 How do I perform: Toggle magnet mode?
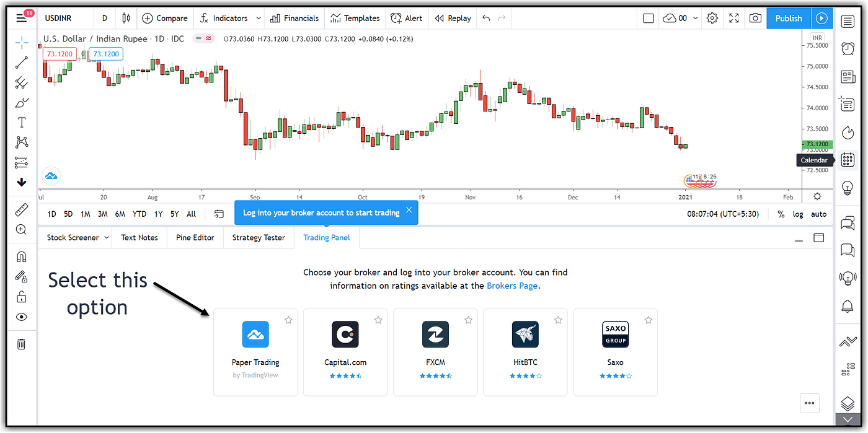click(x=21, y=256)
